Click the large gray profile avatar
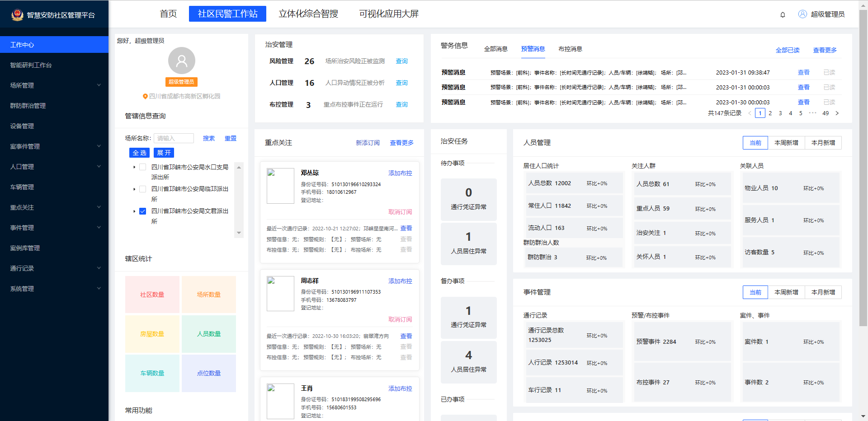The height and width of the screenshot is (421, 868). (x=181, y=61)
